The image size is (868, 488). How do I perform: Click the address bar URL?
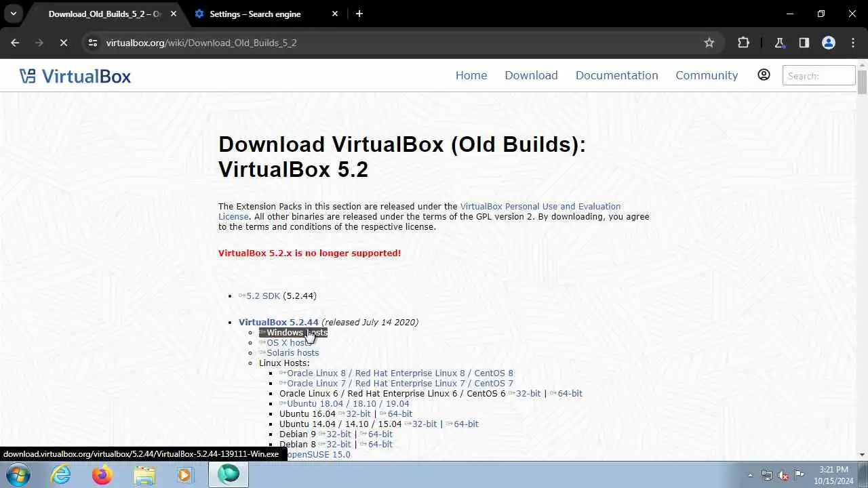click(201, 43)
